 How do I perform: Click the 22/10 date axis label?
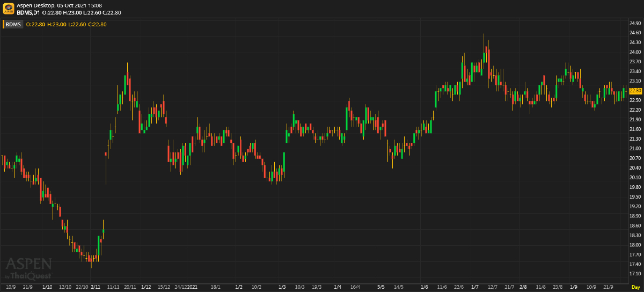point(82,287)
